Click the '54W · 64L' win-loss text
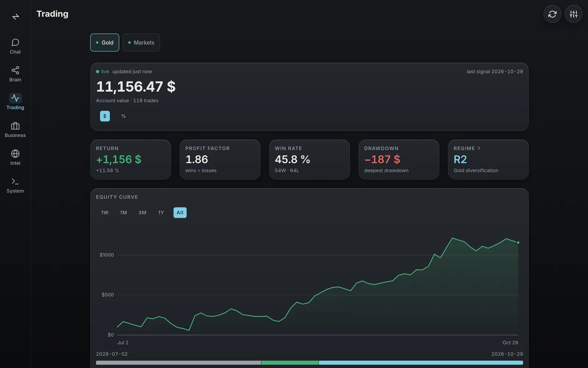The height and width of the screenshot is (368, 588). pyautogui.click(x=287, y=170)
